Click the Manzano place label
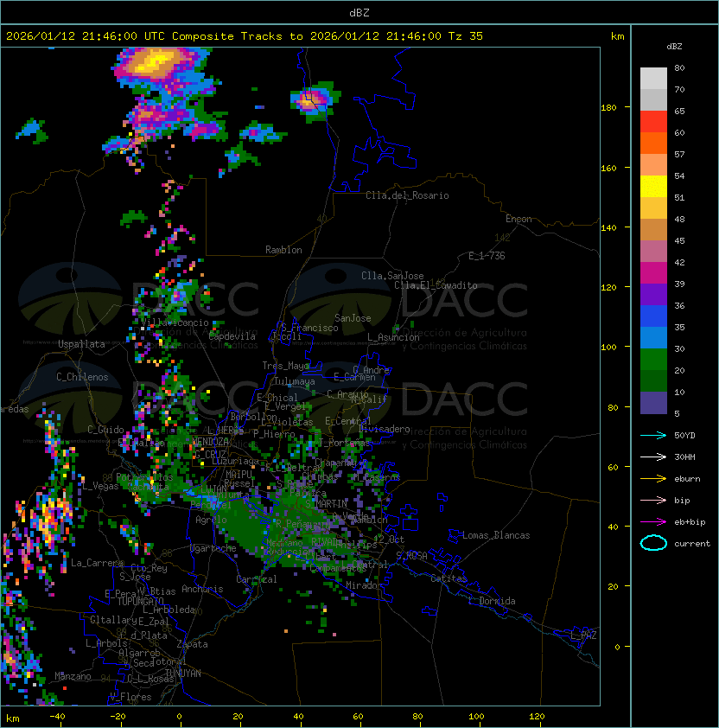This screenshot has width=719, height=728. 73,676
